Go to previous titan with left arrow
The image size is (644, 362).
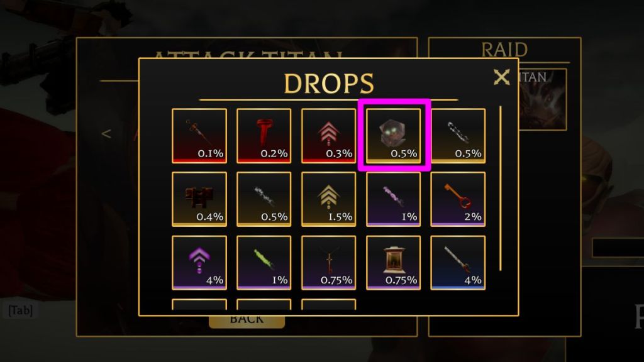pos(106,134)
